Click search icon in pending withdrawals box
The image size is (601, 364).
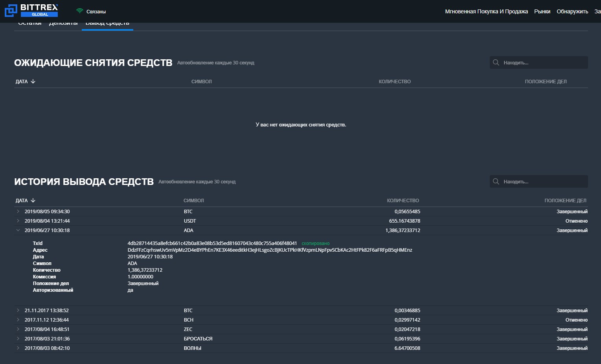[496, 62]
